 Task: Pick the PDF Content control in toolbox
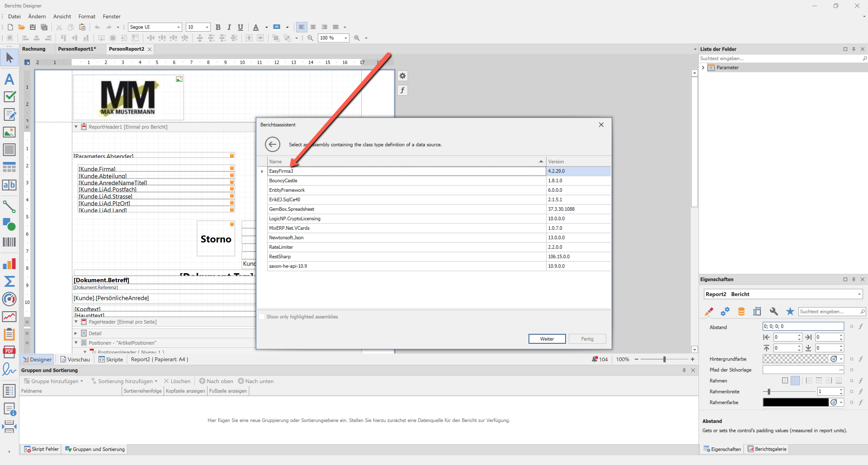(9, 352)
